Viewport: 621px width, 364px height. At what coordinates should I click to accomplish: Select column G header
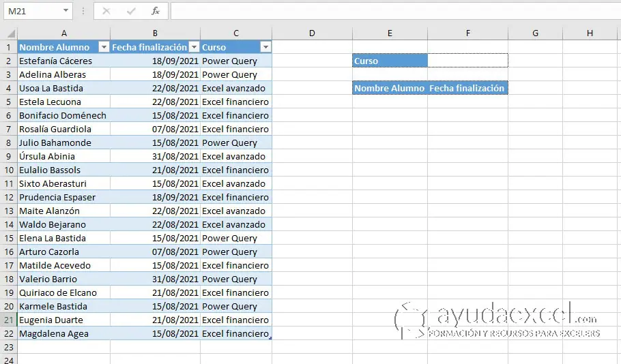pyautogui.click(x=535, y=33)
